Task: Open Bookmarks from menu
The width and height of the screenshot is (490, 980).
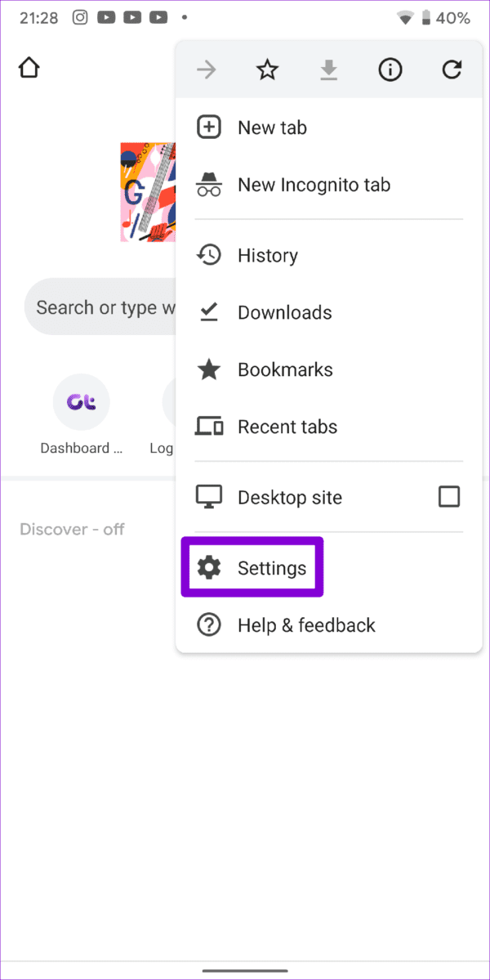Action: (x=329, y=370)
